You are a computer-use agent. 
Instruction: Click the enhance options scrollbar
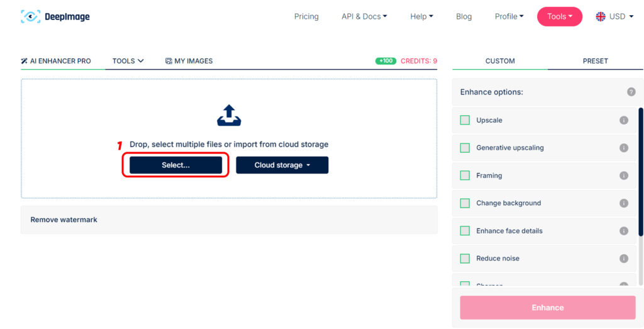[641, 172]
